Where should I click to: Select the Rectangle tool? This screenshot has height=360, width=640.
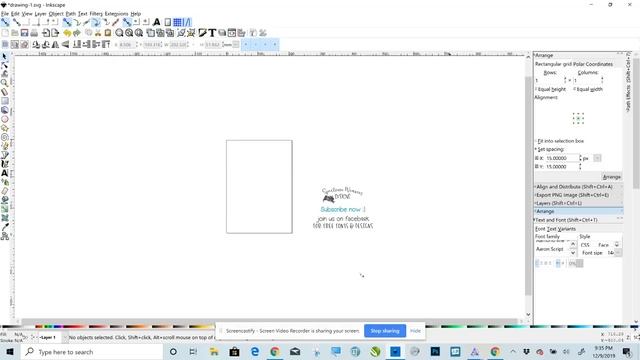(4, 101)
